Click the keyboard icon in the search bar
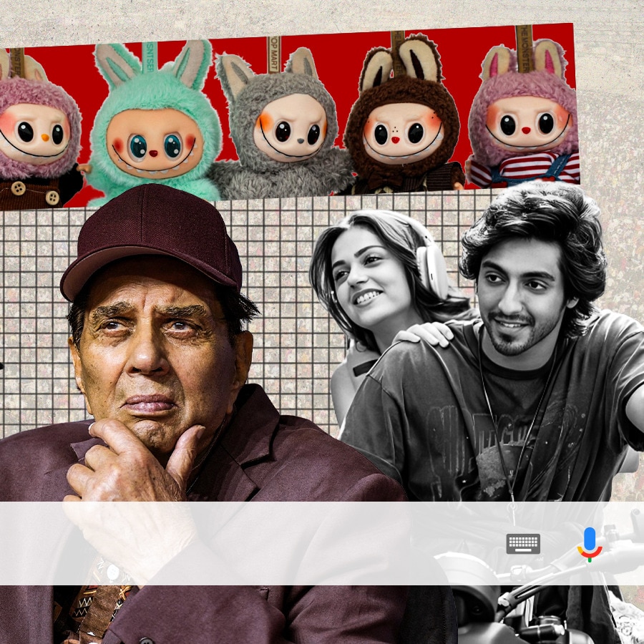Image resolution: width=644 pixels, height=644 pixels. (x=523, y=545)
